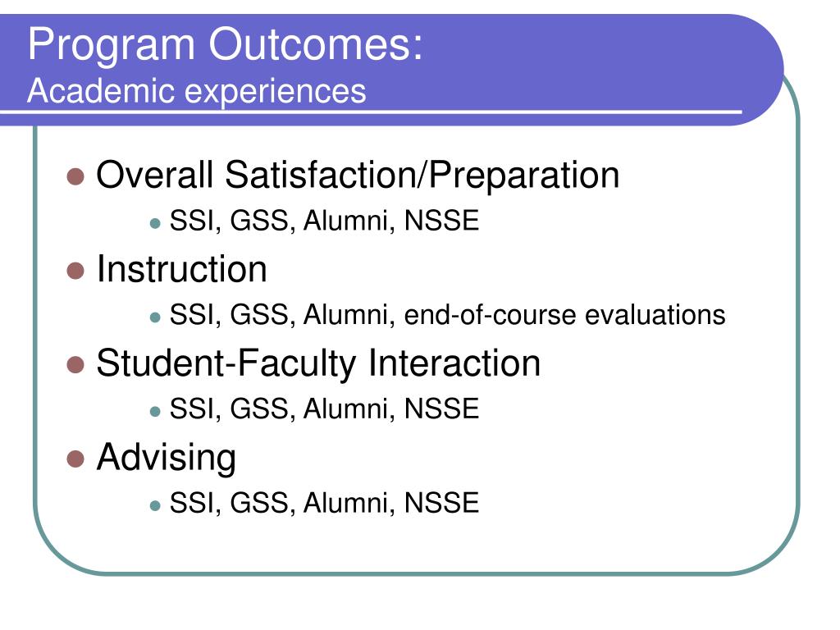
Task: Click the sub-item text under 'Advising'
Action: coord(324,504)
